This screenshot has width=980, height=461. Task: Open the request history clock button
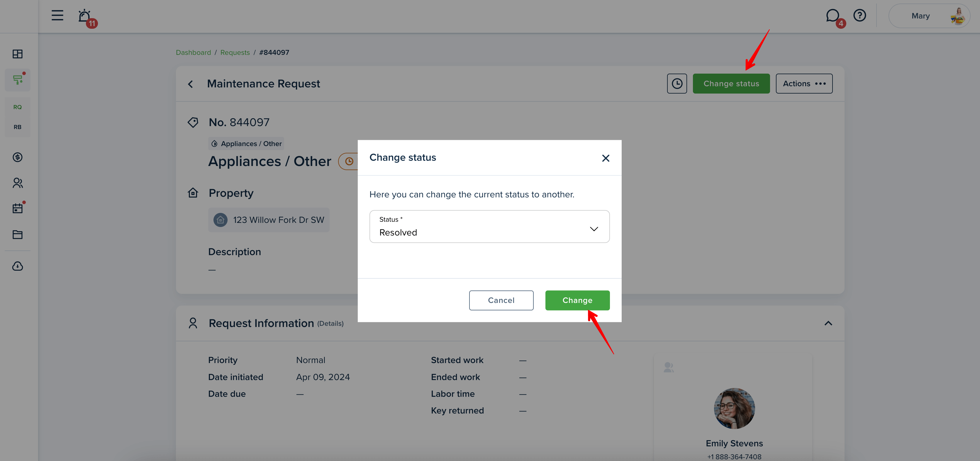pyautogui.click(x=677, y=84)
